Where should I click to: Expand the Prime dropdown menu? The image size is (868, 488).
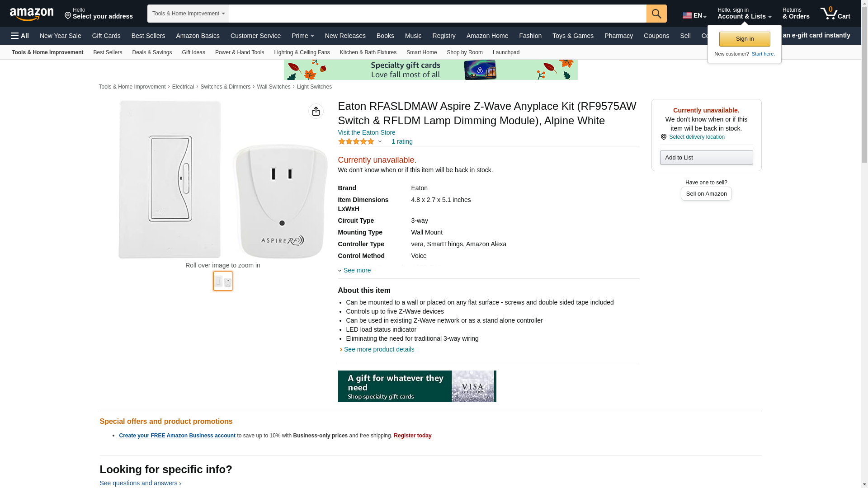point(302,36)
